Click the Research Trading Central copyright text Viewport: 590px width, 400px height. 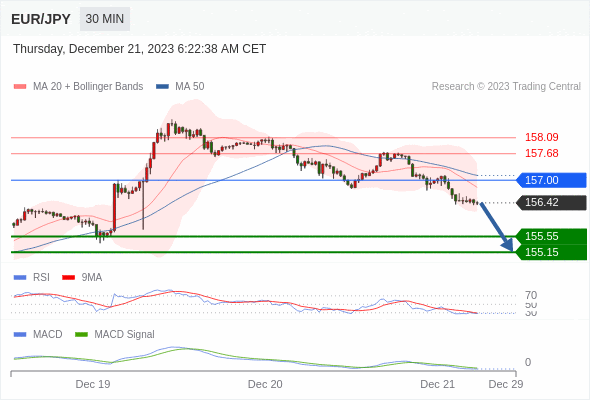coord(506,87)
